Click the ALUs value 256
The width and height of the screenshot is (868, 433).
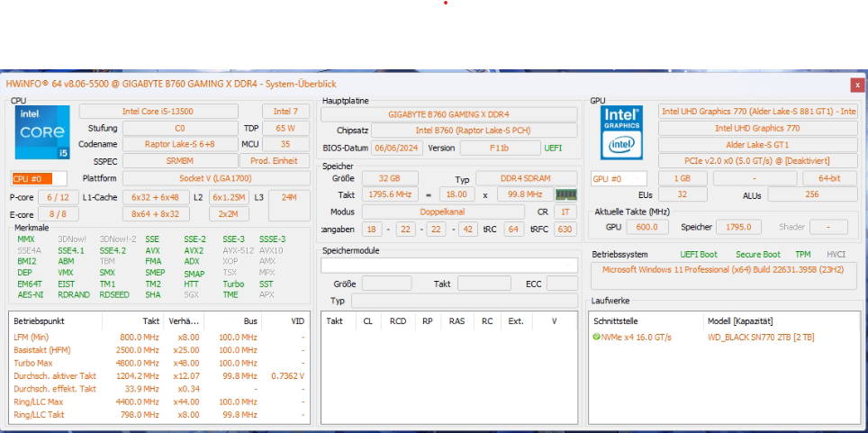(x=812, y=194)
